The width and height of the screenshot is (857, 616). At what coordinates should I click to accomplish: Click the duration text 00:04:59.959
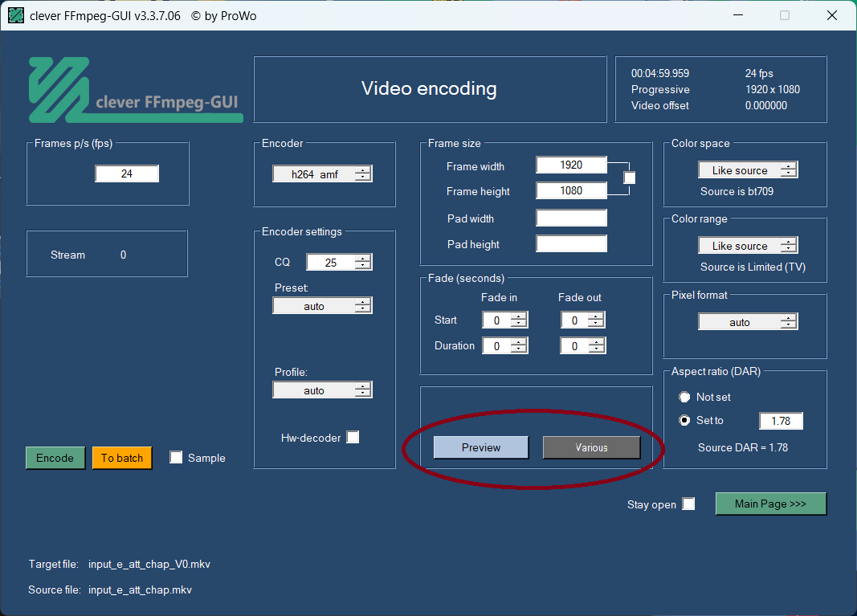(x=659, y=73)
